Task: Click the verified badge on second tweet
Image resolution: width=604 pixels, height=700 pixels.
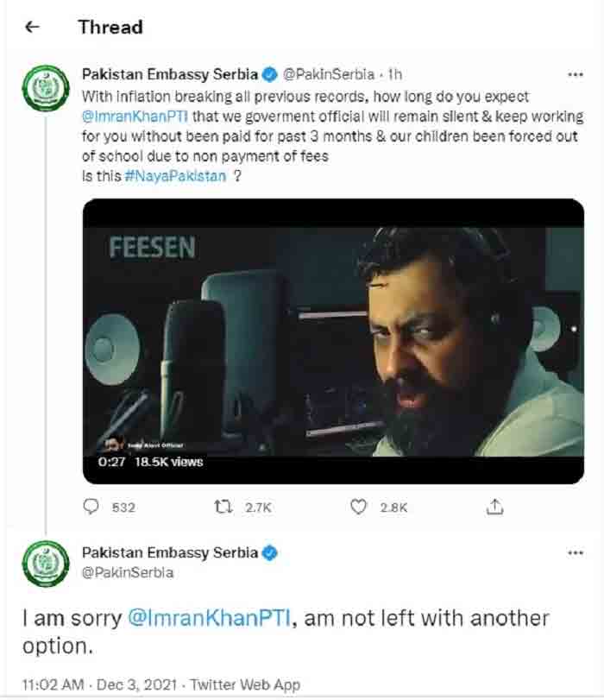Action: click(x=269, y=552)
